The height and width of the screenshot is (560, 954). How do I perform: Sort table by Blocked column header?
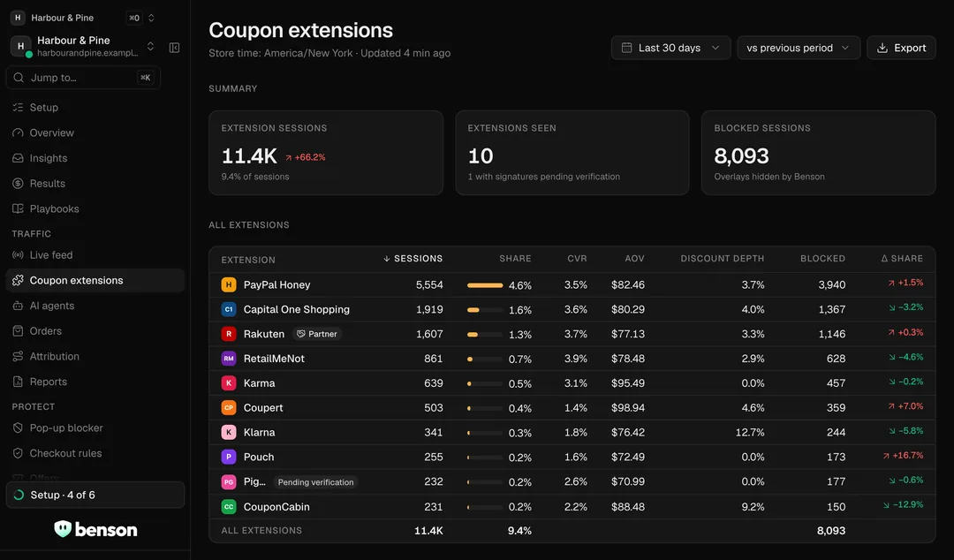click(822, 259)
